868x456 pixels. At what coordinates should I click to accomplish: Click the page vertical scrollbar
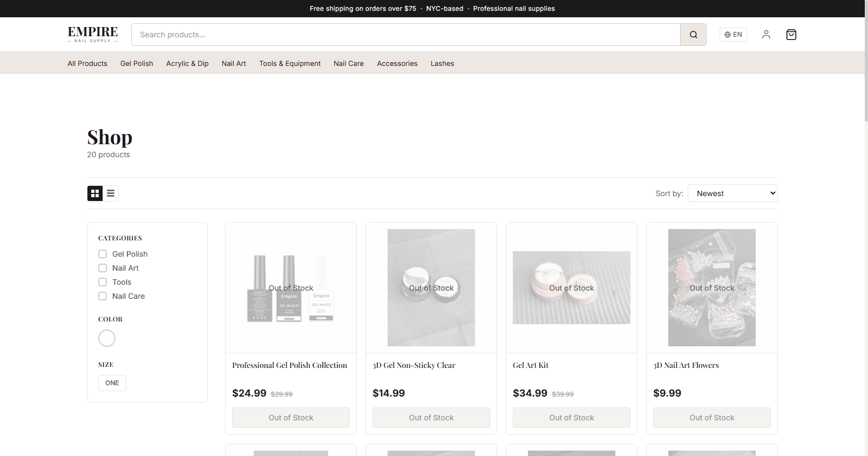tap(866, 61)
